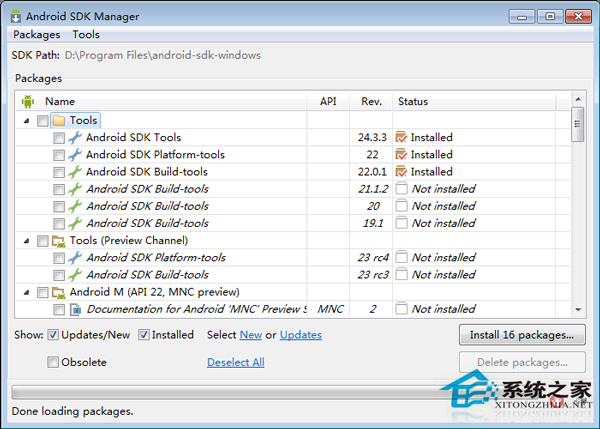Viewport: 600px width, 429px height.
Task: Select the Android SDK Tools row name
Action: (x=134, y=137)
